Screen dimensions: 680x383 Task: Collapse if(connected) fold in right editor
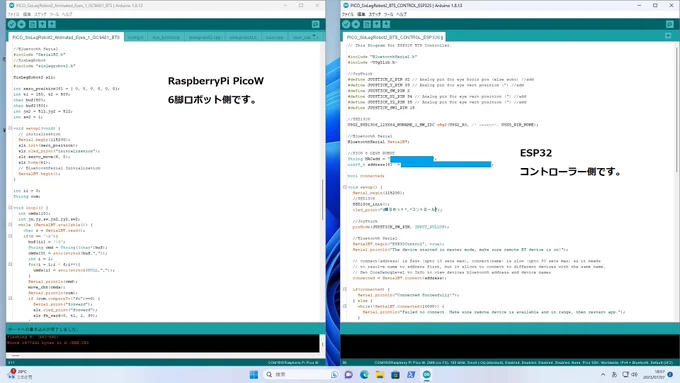coord(345,289)
